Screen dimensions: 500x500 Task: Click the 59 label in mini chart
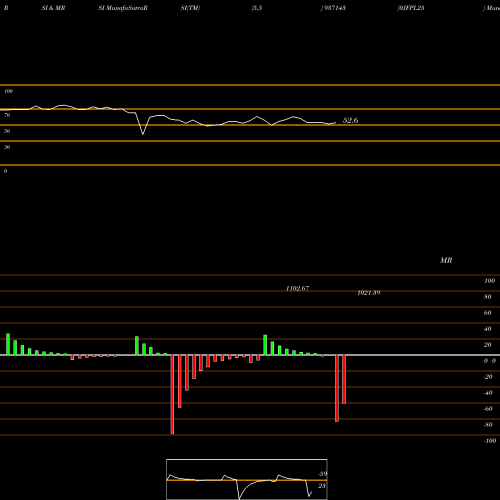[x=323, y=474]
